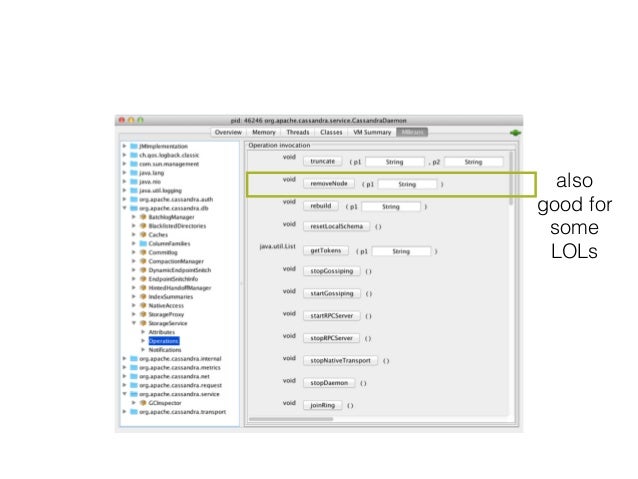The height and width of the screenshot is (479, 638).
Task: Open the Threads tab
Action: [x=297, y=132]
